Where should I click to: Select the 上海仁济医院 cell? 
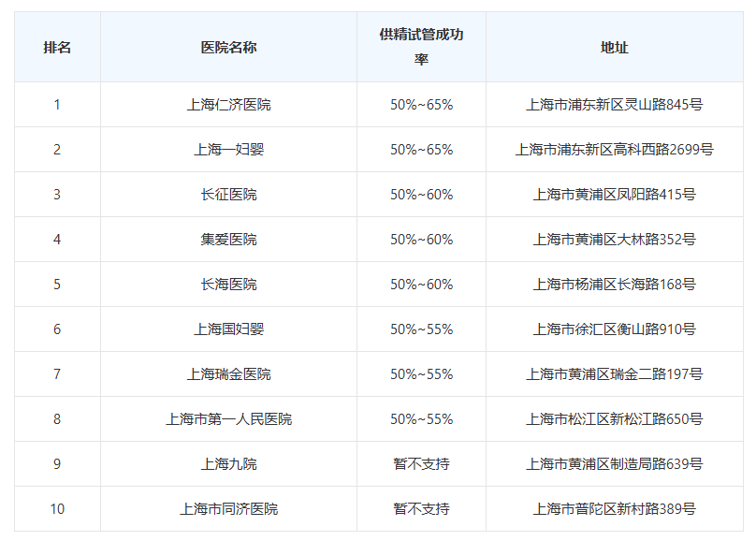tap(228, 105)
